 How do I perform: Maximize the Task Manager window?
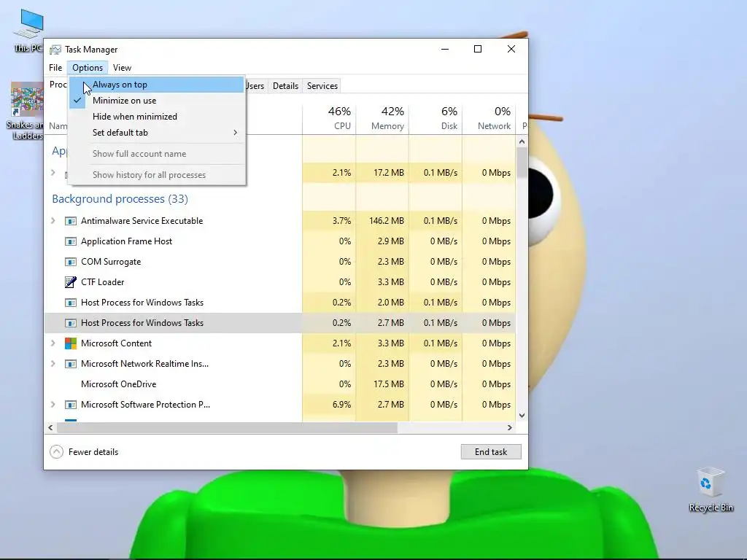[x=478, y=49]
